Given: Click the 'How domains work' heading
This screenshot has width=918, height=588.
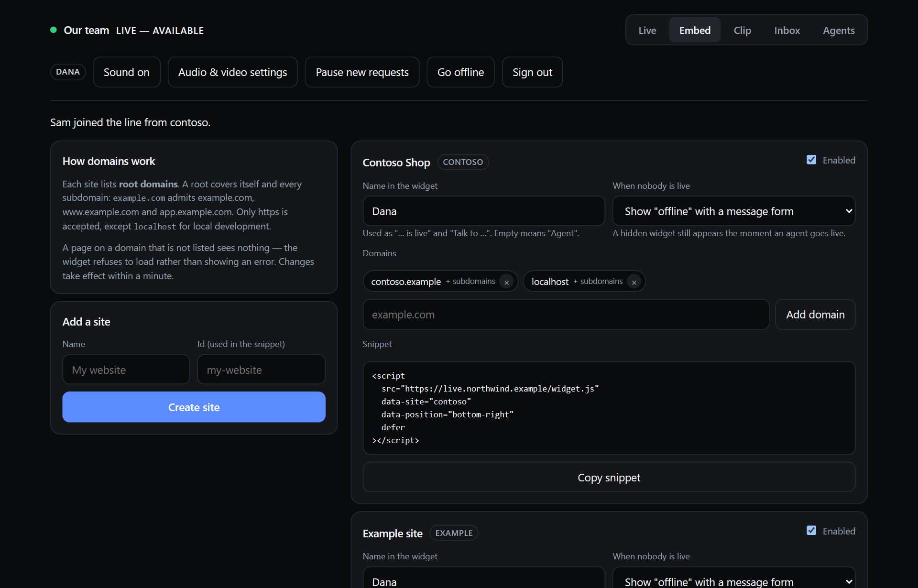Looking at the screenshot, I should click(x=109, y=161).
